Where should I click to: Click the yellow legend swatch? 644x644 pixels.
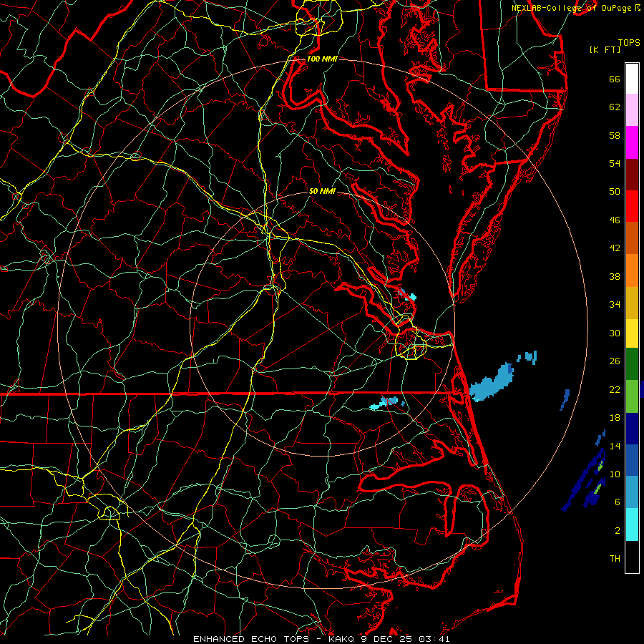(x=632, y=333)
